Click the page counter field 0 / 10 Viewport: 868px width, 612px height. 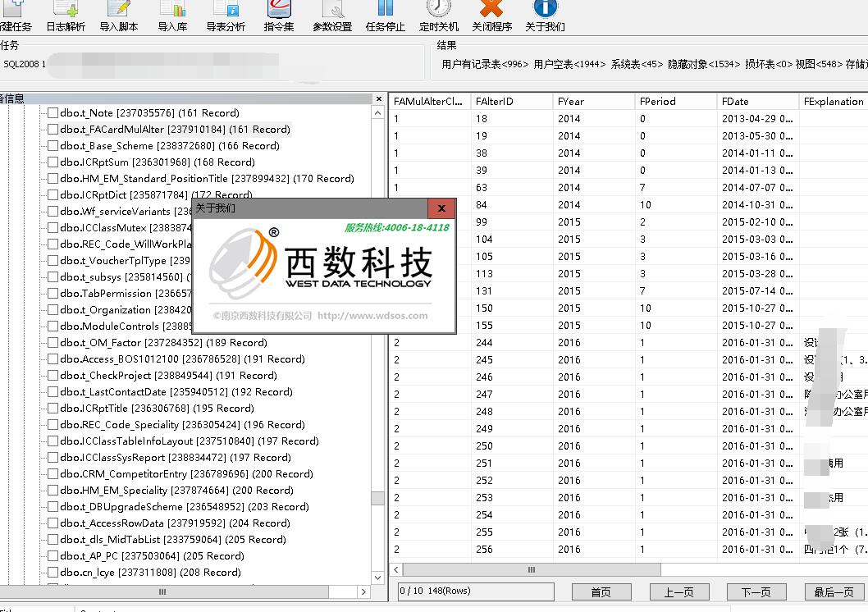coord(476,591)
